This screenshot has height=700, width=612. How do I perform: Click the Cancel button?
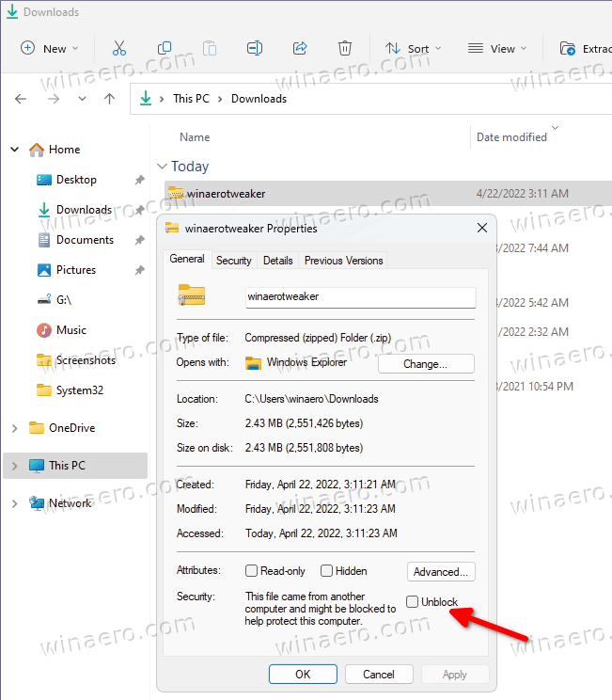[x=379, y=674]
